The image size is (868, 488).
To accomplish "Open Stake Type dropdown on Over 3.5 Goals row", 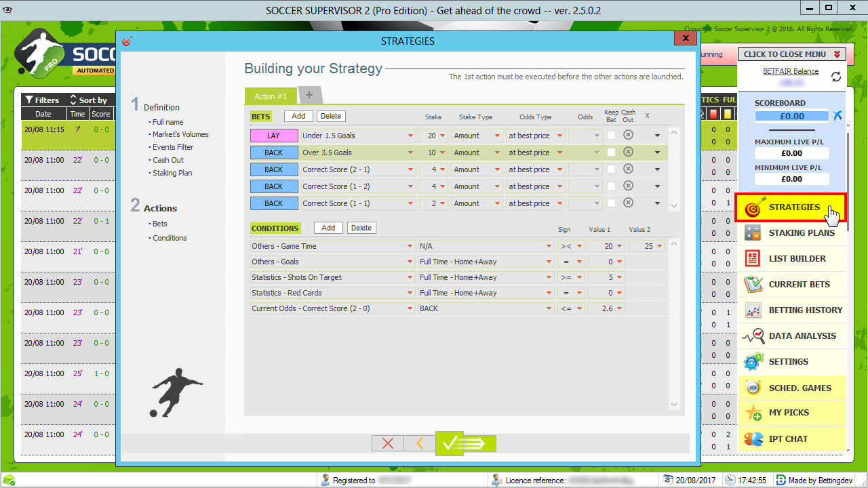I will (x=498, y=152).
